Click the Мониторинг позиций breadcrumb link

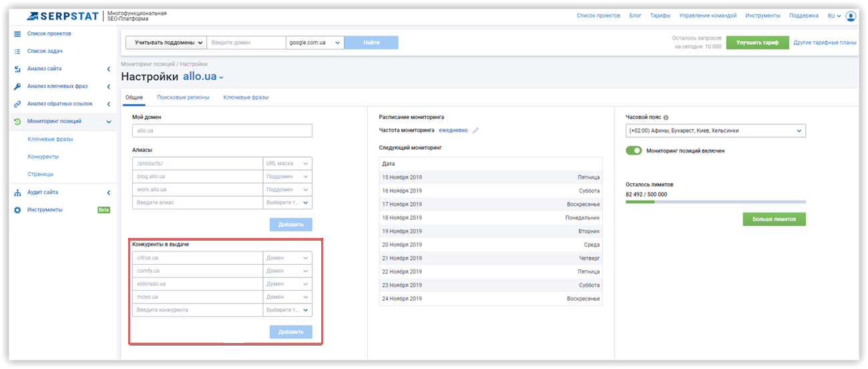point(148,64)
